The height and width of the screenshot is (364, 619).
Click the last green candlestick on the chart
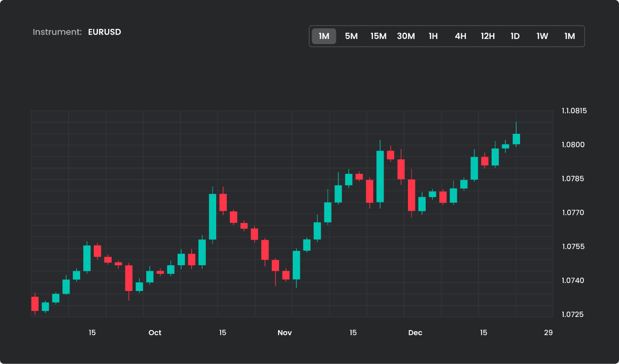tap(516, 139)
